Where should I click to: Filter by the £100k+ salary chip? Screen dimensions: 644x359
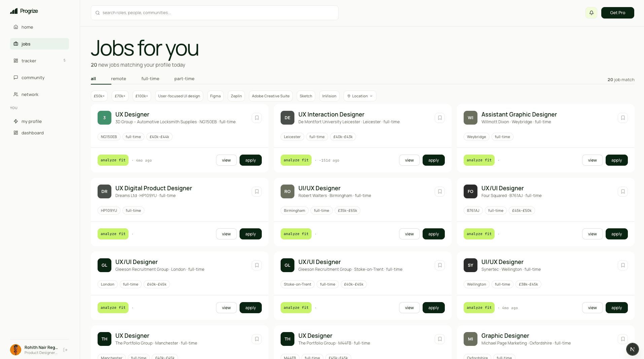coord(142,96)
